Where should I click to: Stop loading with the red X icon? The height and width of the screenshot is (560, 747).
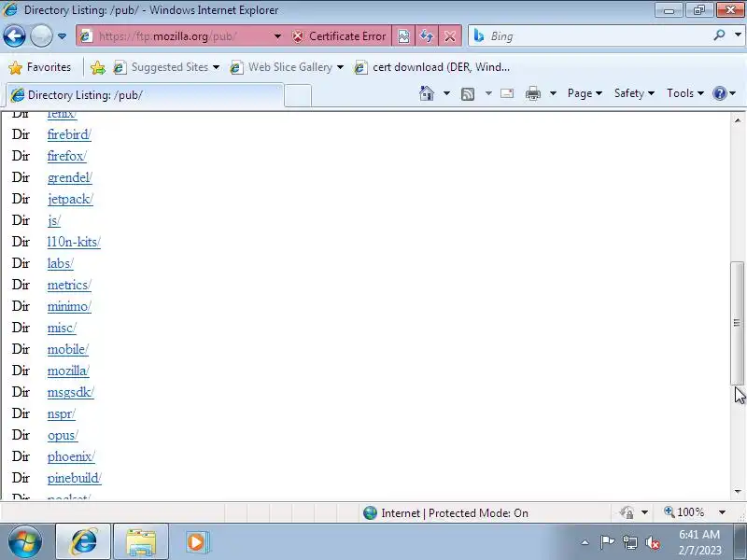pyautogui.click(x=449, y=36)
